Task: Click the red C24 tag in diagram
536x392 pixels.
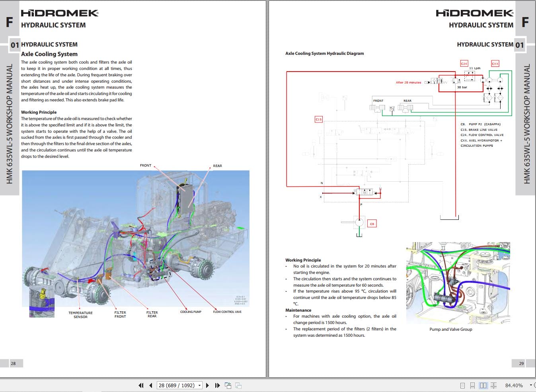Action: coord(464,64)
